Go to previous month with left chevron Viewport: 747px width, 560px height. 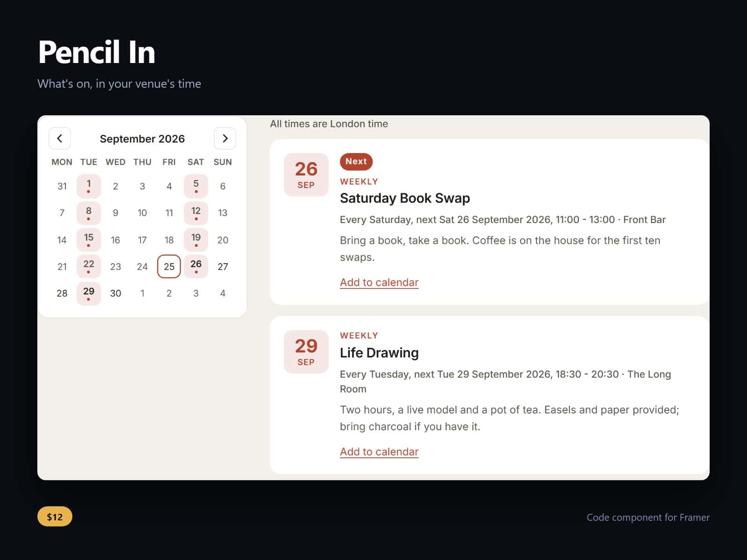60,138
